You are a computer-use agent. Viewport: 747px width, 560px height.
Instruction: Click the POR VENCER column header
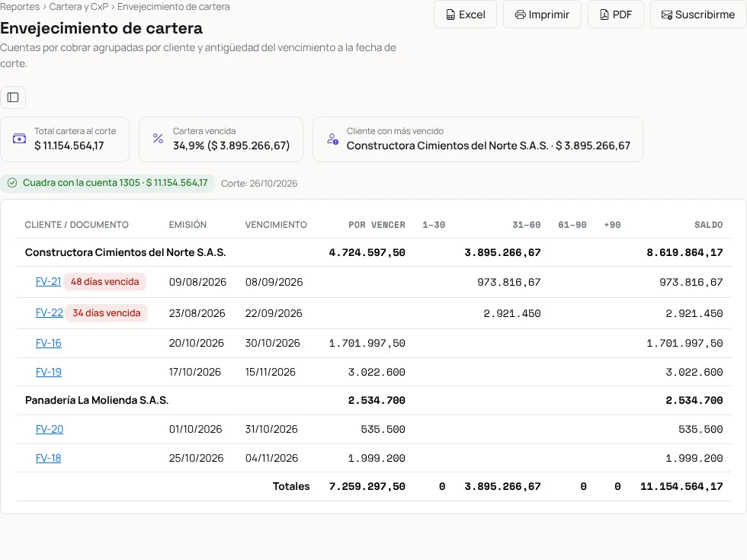click(377, 225)
